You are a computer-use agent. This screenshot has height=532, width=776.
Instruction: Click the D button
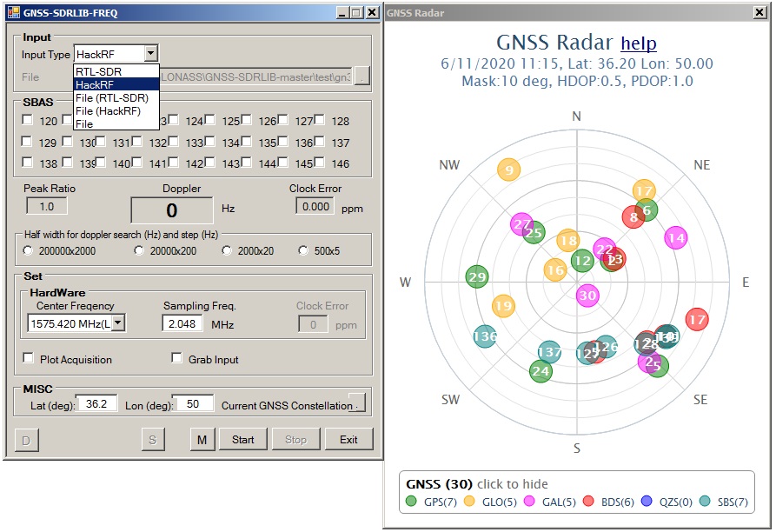click(26, 440)
